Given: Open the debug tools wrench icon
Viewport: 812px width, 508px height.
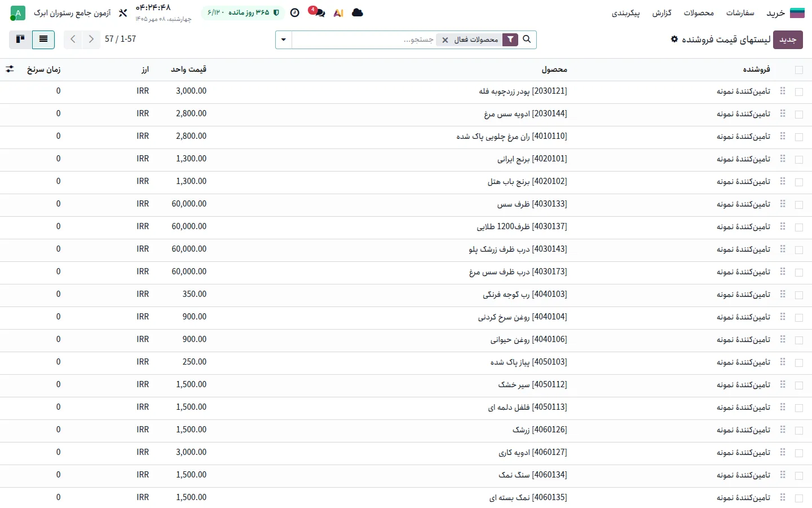Looking at the screenshot, I should (x=123, y=12).
